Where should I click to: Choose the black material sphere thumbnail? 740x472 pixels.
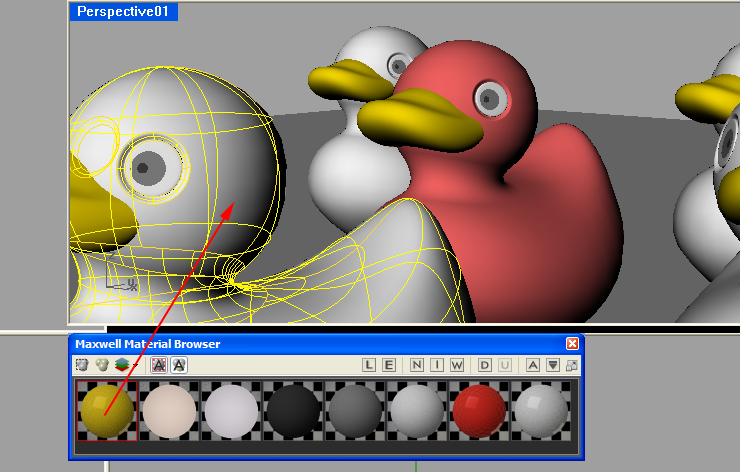coord(293,410)
